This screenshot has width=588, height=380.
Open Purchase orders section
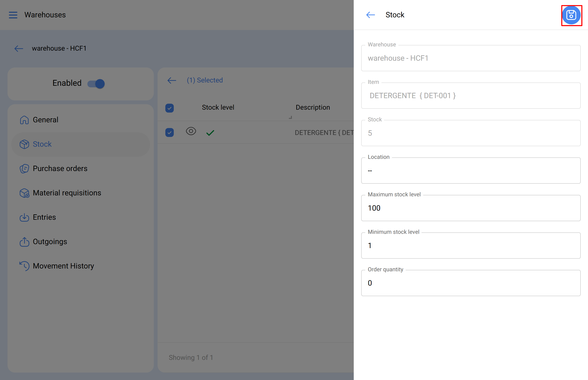[60, 168]
